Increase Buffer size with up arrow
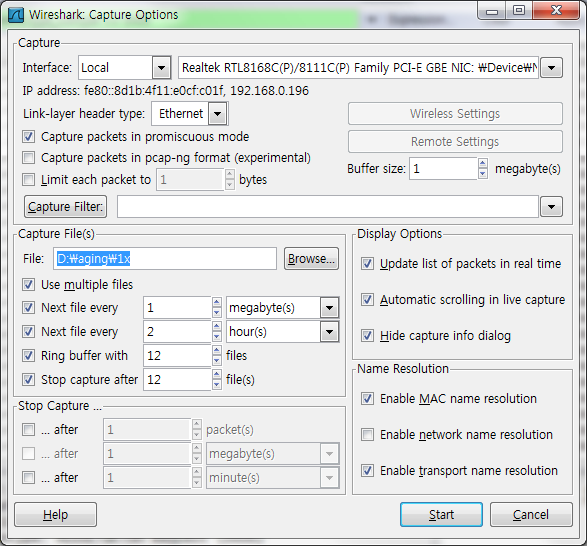The image size is (587, 546). [x=483, y=163]
